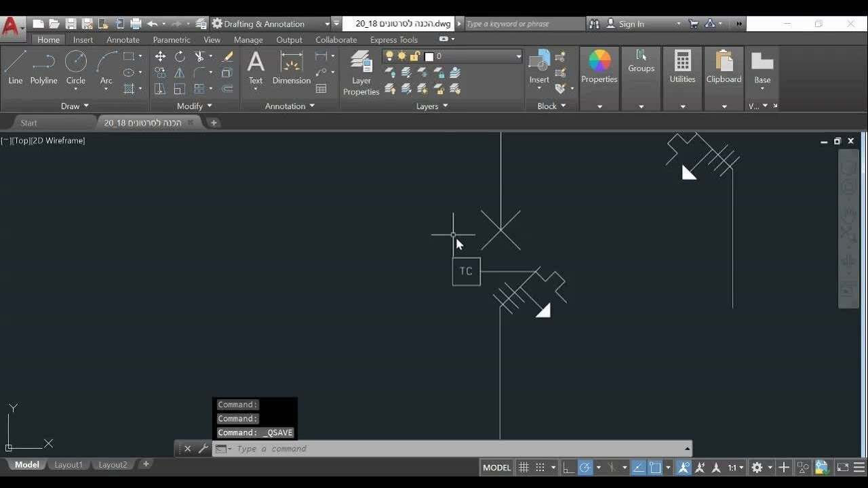
Task: Click the Plot printer icon
Action: coord(136,24)
